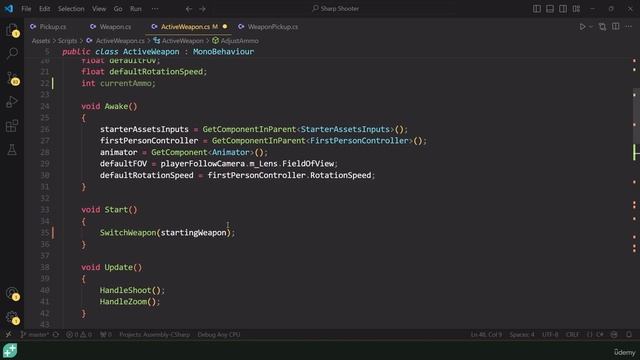Click the ActiveWeapon.cs breadcrumb
Image resolution: width=640 pixels, height=360 pixels.
(120, 41)
